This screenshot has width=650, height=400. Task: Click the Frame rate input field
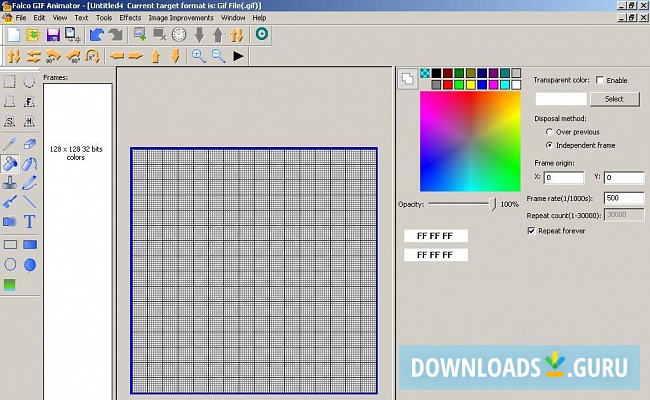[x=624, y=198]
